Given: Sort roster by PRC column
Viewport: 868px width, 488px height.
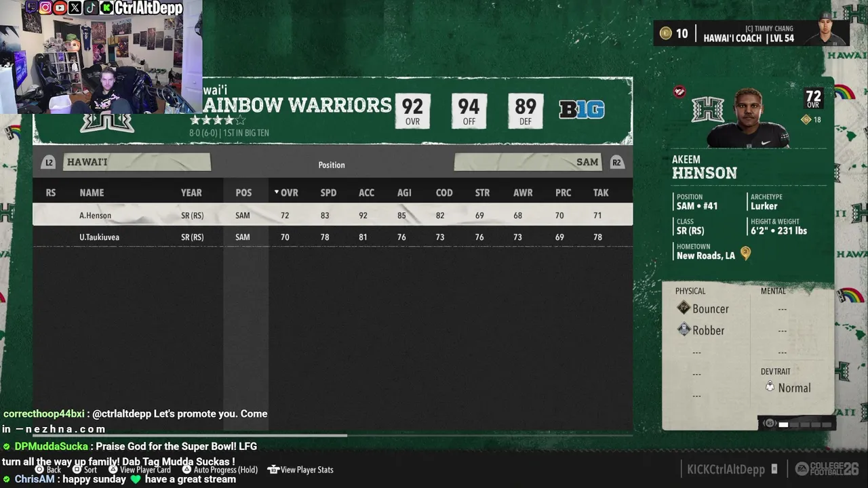Looking at the screenshot, I should (563, 192).
